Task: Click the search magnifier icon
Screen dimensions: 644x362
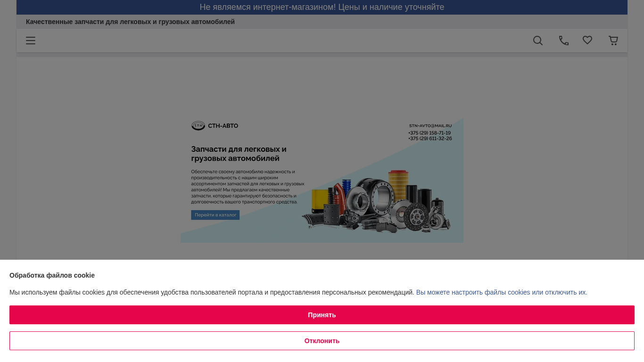Action: [538, 41]
